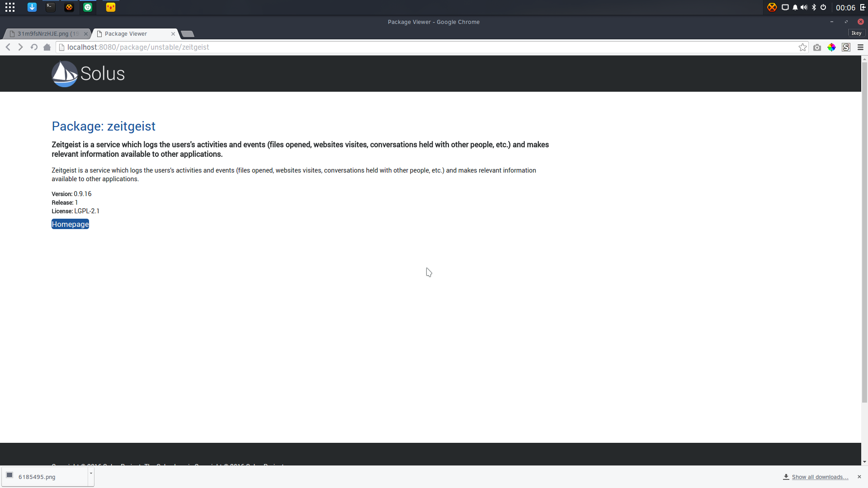This screenshot has height=488, width=868.
Task: Open the applications grid menu
Action: pos(10,7)
